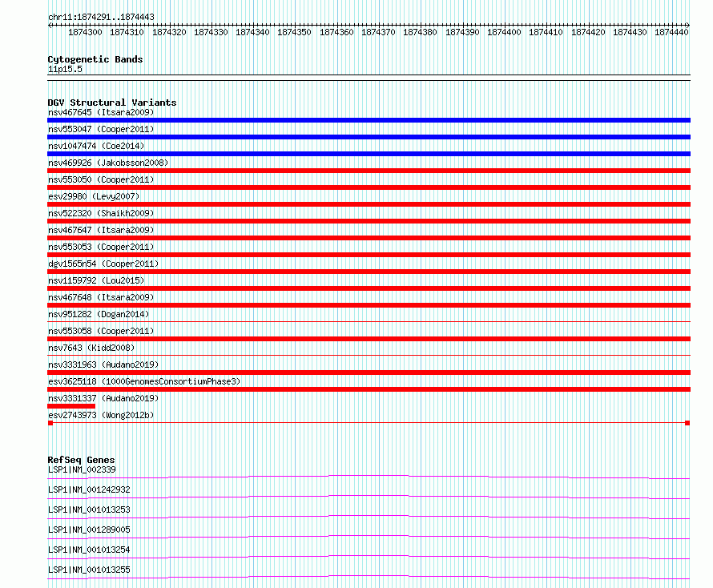
Task: Open transcript LSP1|NM_001013254
Action: click(x=89, y=550)
